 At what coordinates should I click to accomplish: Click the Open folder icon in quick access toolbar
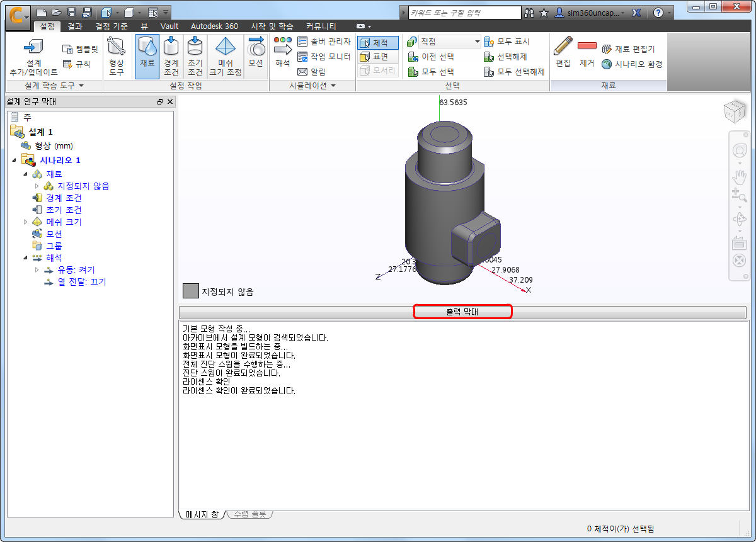pos(57,12)
